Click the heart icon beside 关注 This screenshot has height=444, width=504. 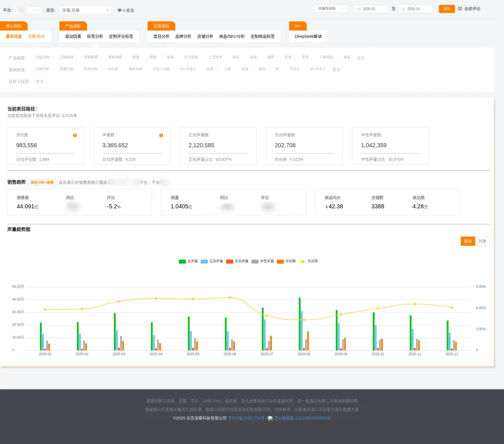[119, 10]
